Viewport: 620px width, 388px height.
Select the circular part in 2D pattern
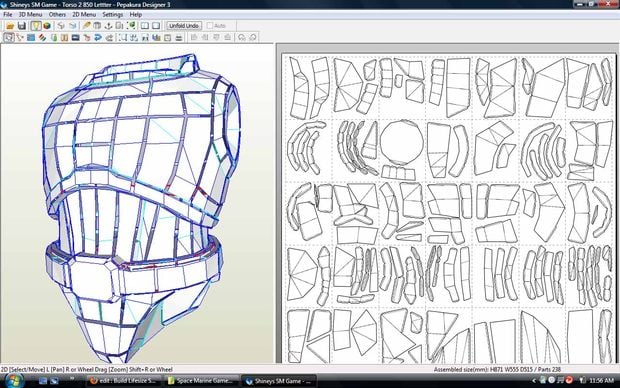[401, 143]
